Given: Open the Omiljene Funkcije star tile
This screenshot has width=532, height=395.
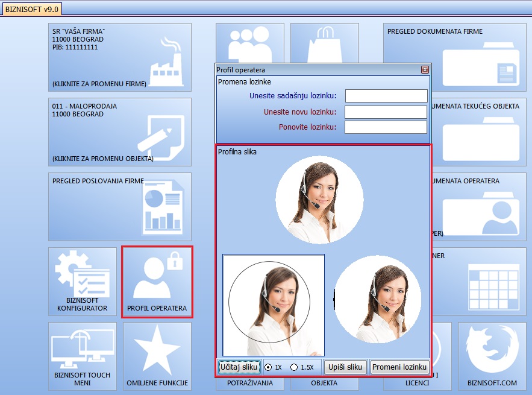Looking at the screenshot, I should click(x=157, y=356).
